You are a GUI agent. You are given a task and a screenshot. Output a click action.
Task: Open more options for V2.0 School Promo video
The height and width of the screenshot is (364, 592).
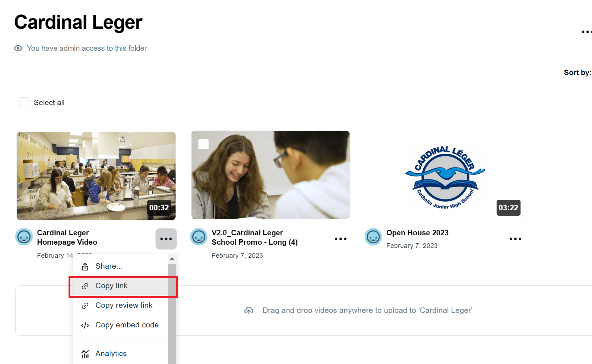(341, 239)
